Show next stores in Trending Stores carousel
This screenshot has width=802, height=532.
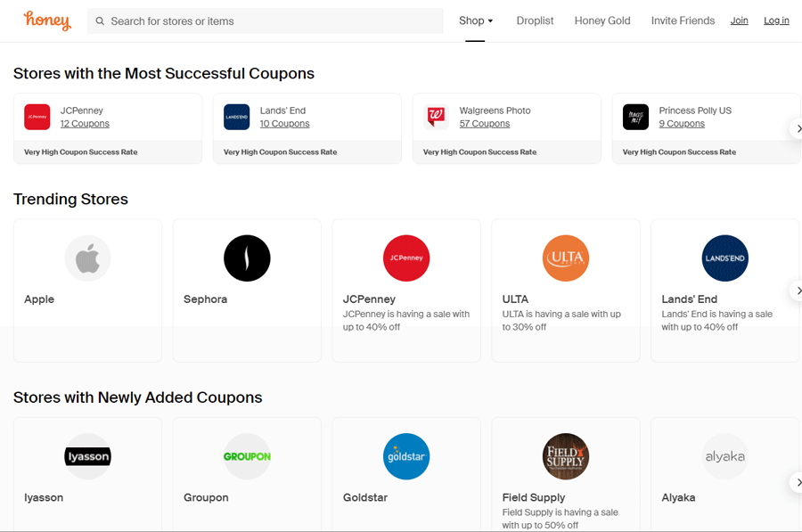(x=797, y=291)
